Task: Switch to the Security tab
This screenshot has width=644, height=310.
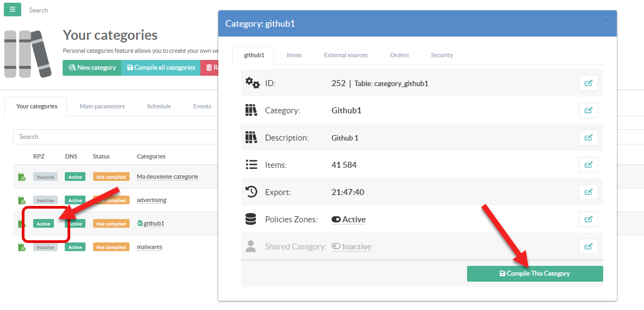Action: click(x=441, y=55)
